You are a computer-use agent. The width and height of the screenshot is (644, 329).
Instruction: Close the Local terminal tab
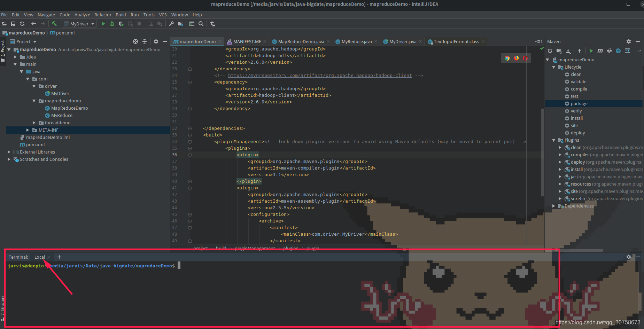pos(49,257)
